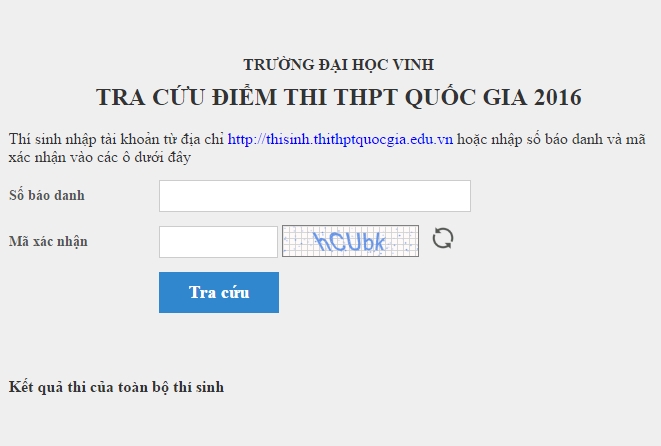Screen dimensions: 661x446
Task: Focus the Mã xác nhận input field
Action: point(218,242)
